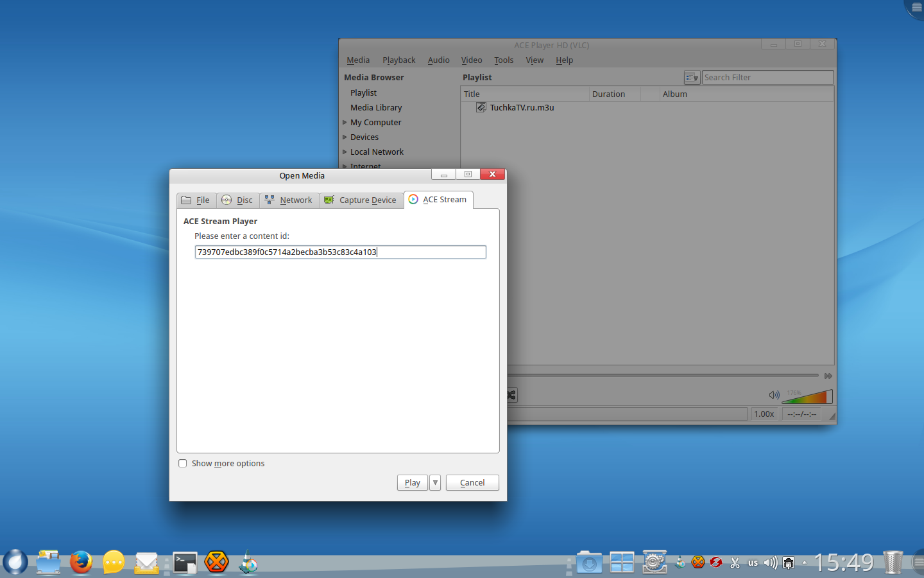Image resolution: width=924 pixels, height=578 pixels.
Task: Open the desktop pager window grid
Action: [622, 563]
